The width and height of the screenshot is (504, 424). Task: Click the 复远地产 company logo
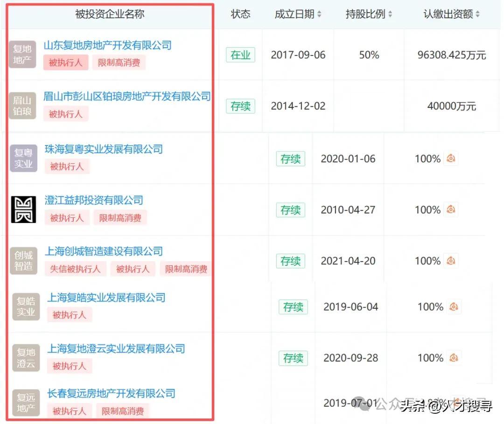coord(26,403)
